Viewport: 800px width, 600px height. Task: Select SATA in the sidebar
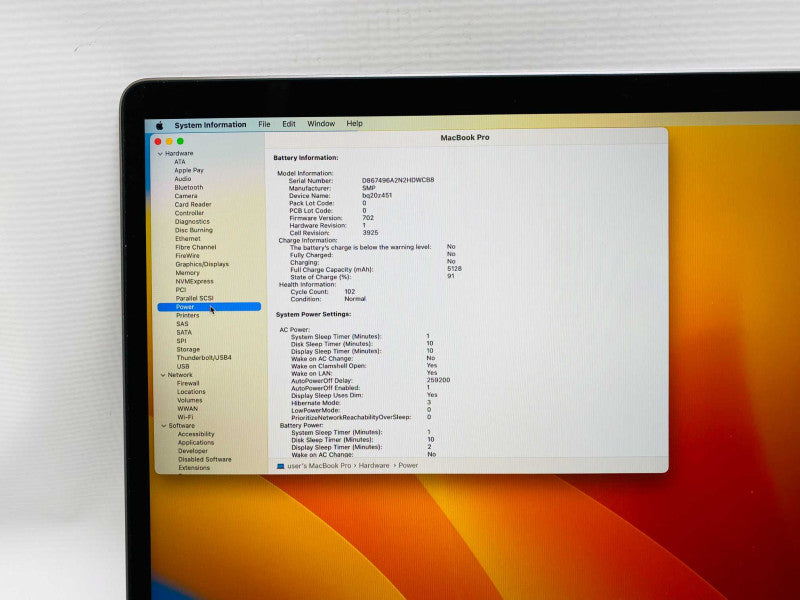click(184, 332)
